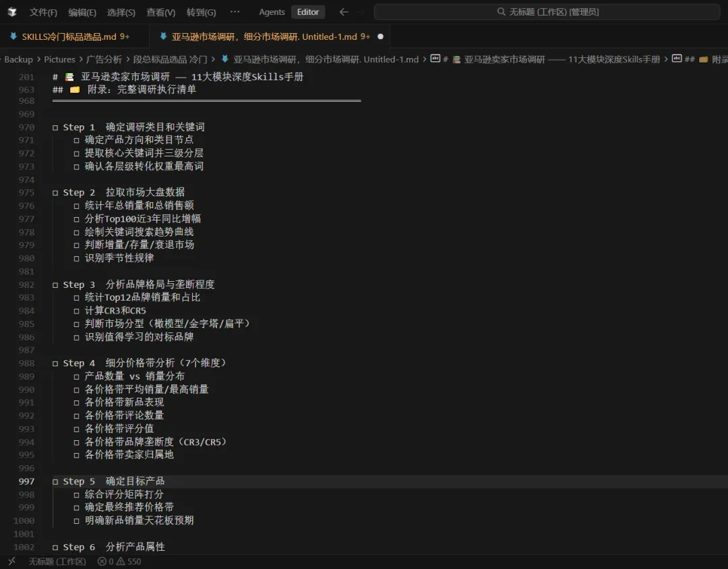Viewport: 728px width, 569px height.
Task: Open Pictures in the breadcrumb
Action: pyautogui.click(x=59, y=59)
